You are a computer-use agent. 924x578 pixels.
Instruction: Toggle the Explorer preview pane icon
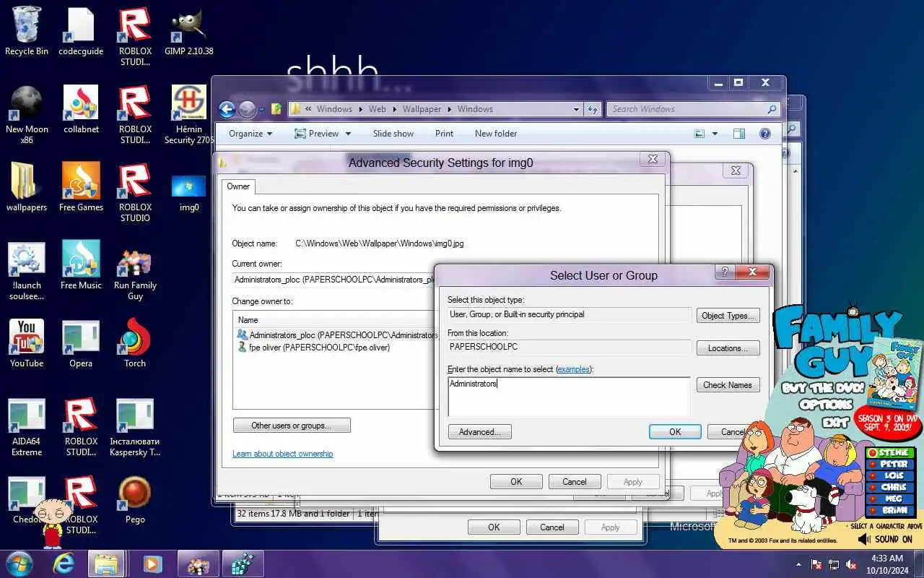pos(738,134)
